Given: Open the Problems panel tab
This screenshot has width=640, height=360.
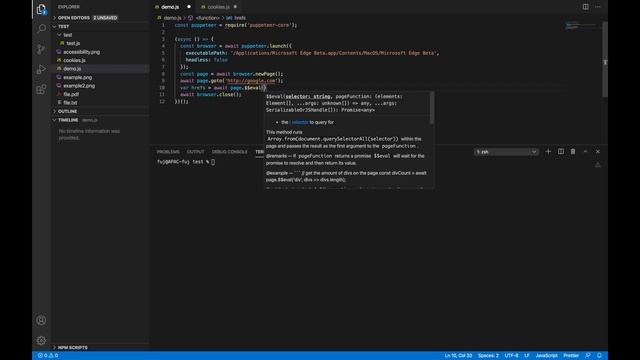Looking at the screenshot, I should (168, 152).
